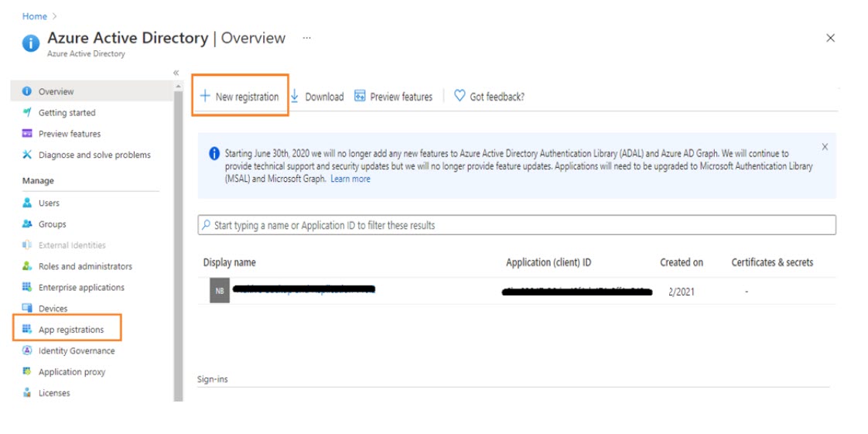Click the Download arrow icon
This screenshot has width=868, height=434.
(295, 96)
